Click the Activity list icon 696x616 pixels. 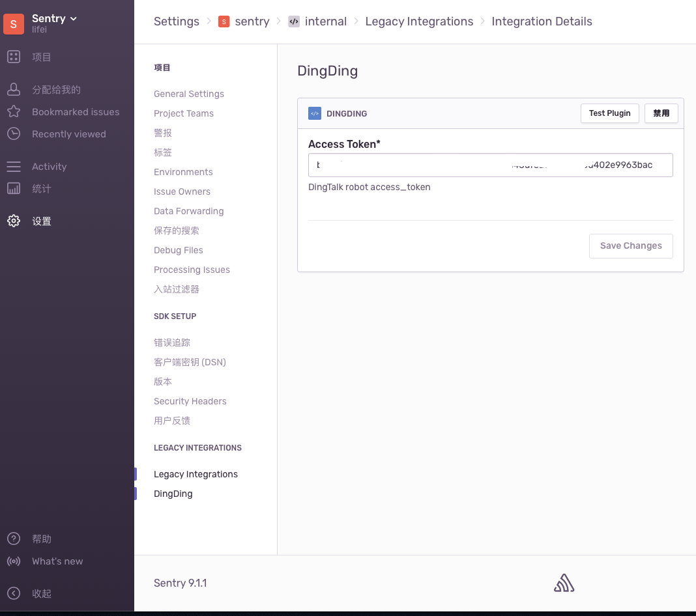point(14,166)
